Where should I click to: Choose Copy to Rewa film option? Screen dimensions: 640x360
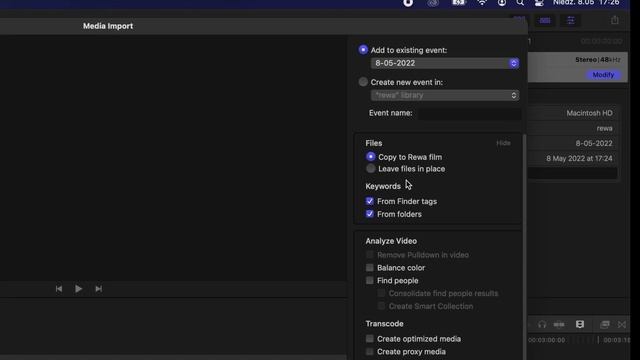tap(371, 157)
